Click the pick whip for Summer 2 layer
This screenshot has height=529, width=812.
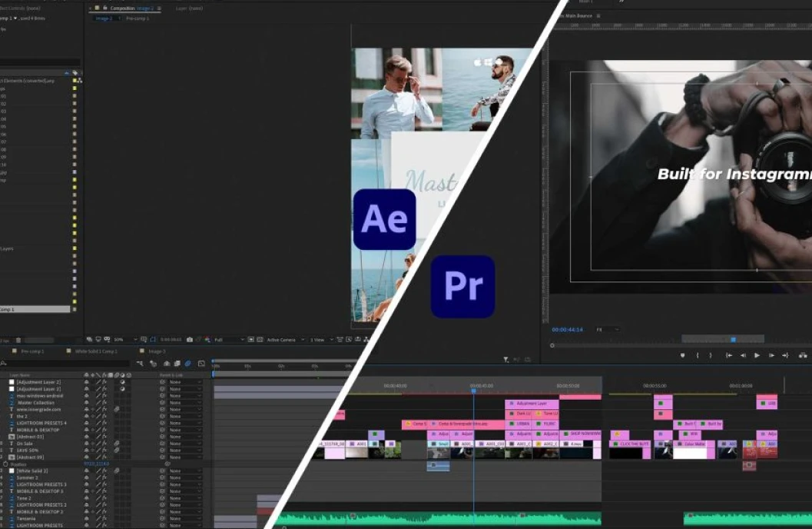163,477
